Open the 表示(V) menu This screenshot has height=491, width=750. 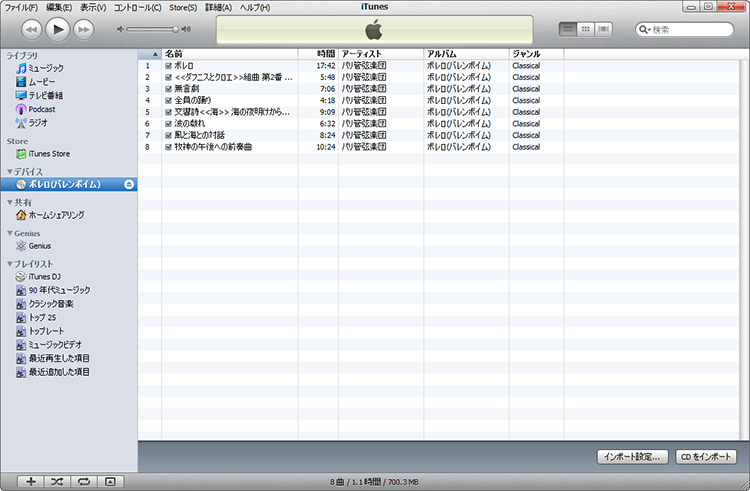[93, 8]
